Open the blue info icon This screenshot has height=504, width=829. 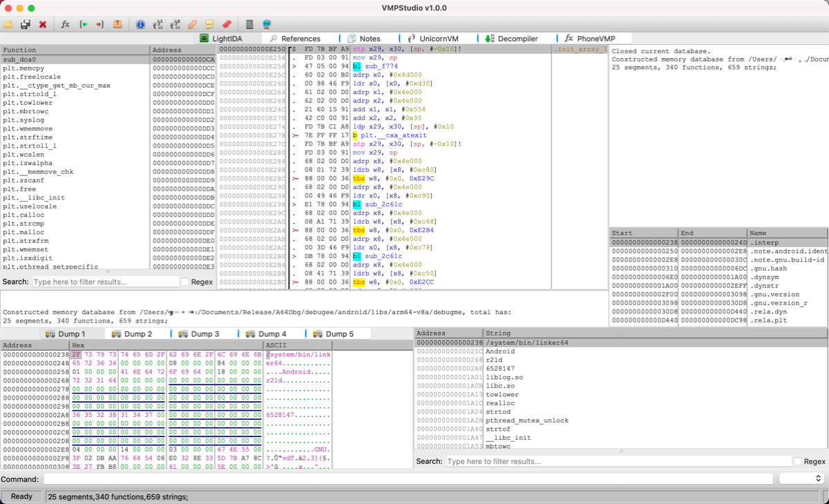pos(140,24)
